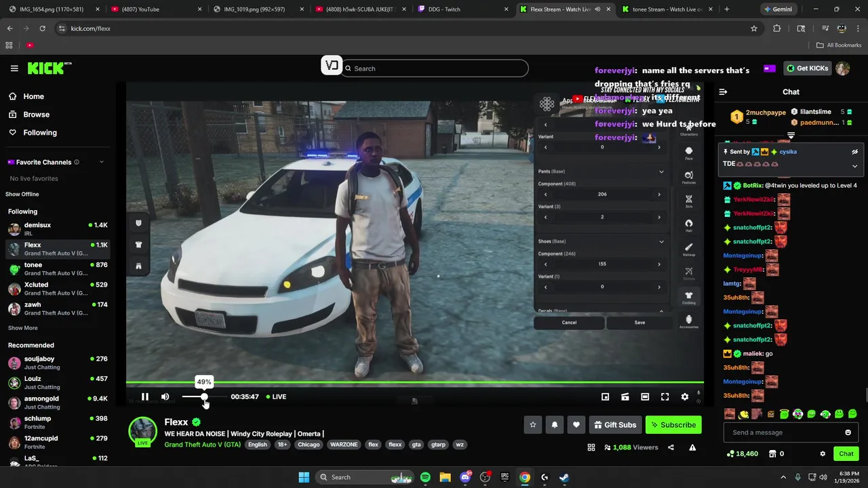Viewport: 868px width, 488px height.
Task: Click the report stream warning icon
Action: point(692,447)
